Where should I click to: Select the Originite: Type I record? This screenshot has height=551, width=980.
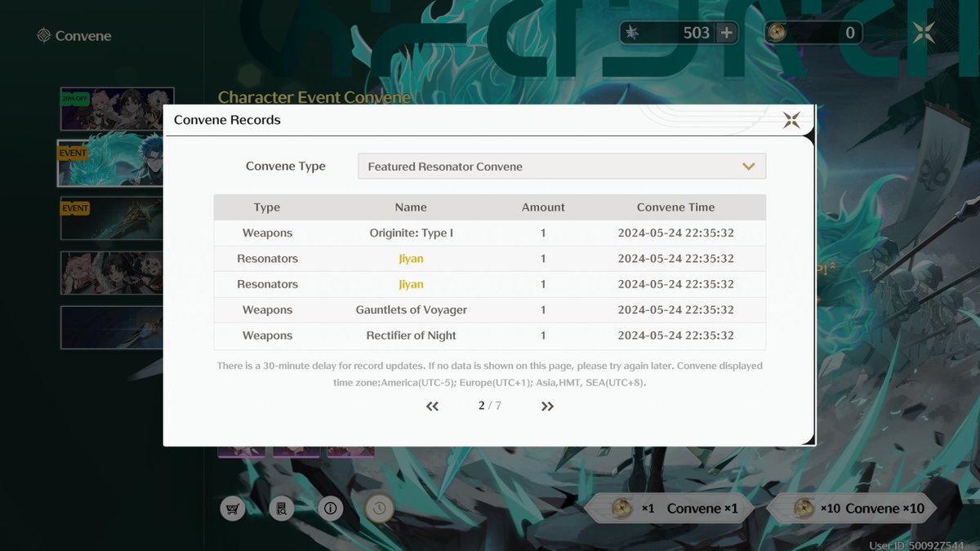(x=490, y=233)
